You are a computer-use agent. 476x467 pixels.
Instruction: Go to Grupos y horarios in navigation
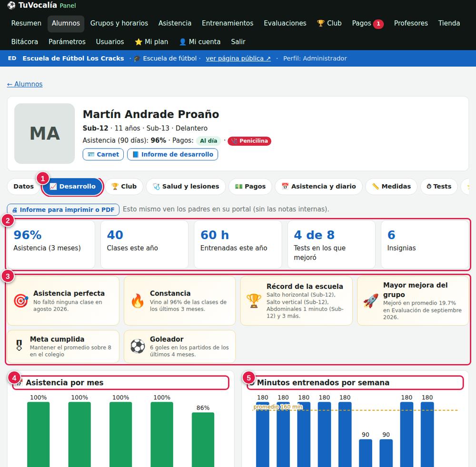(x=119, y=23)
